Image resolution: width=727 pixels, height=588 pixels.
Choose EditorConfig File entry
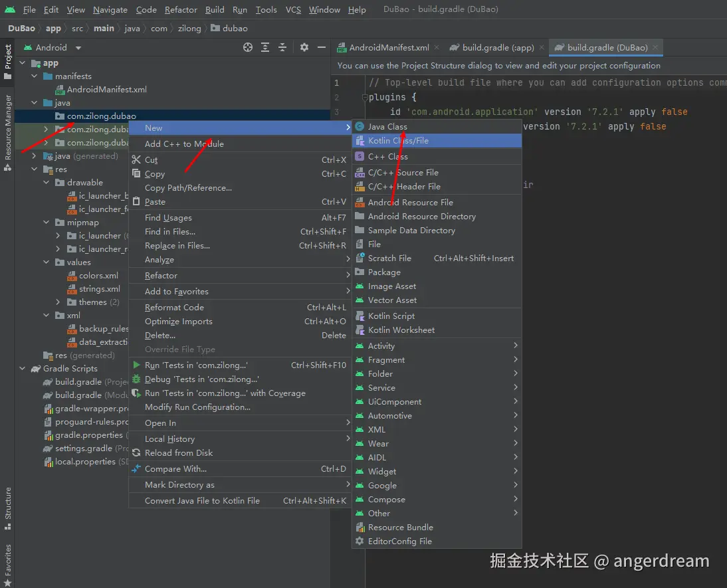[437, 541]
